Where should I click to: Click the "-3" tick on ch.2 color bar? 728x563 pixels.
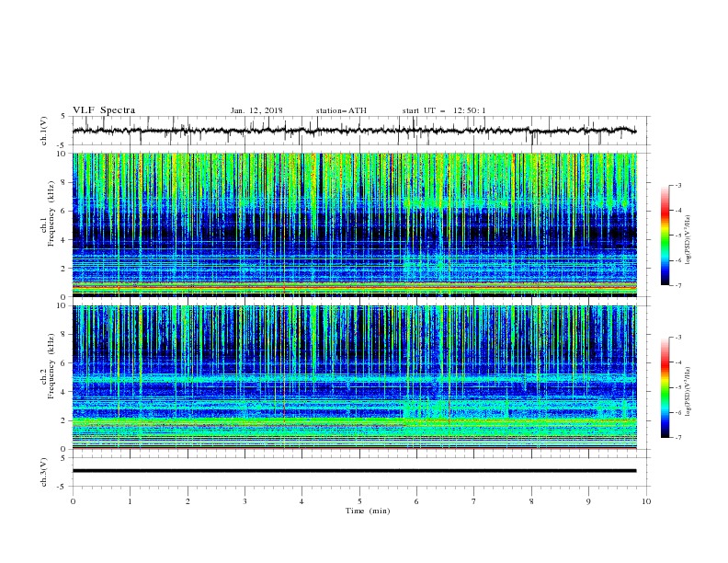[677, 338]
